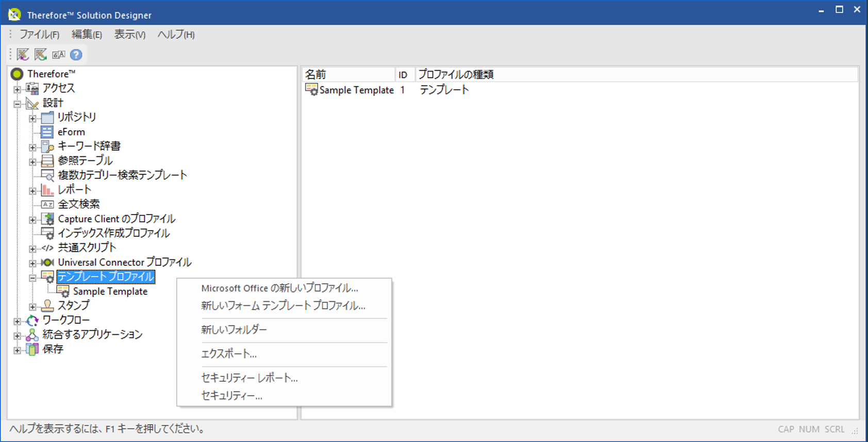Viewport: 868px width, 442px height.
Task: Select Sample Template label in tree
Action: [110, 291]
